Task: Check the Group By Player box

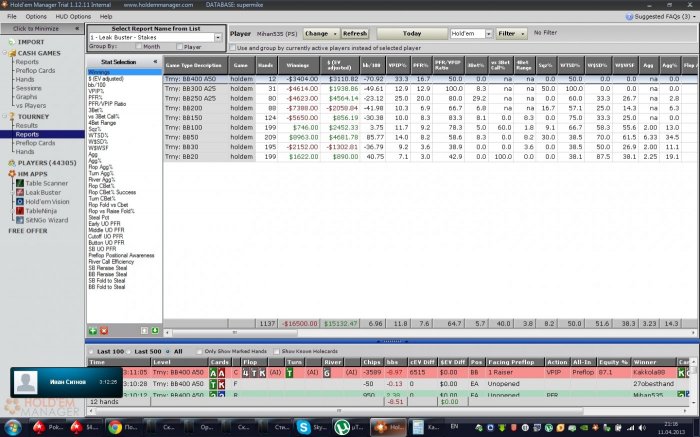Action: [179, 46]
